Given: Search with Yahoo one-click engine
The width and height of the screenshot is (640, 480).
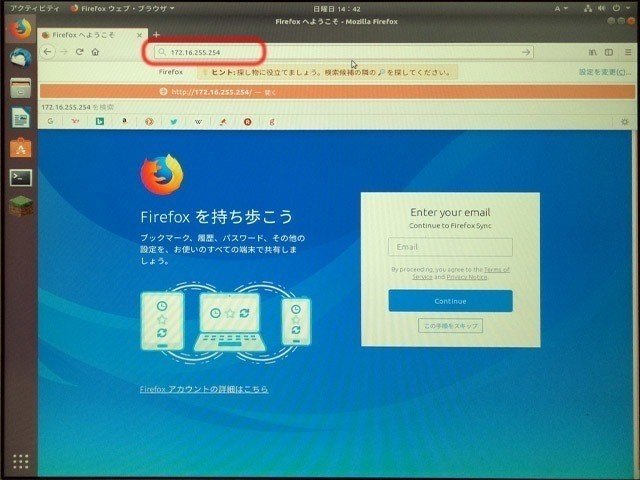Looking at the screenshot, I should [x=75, y=121].
